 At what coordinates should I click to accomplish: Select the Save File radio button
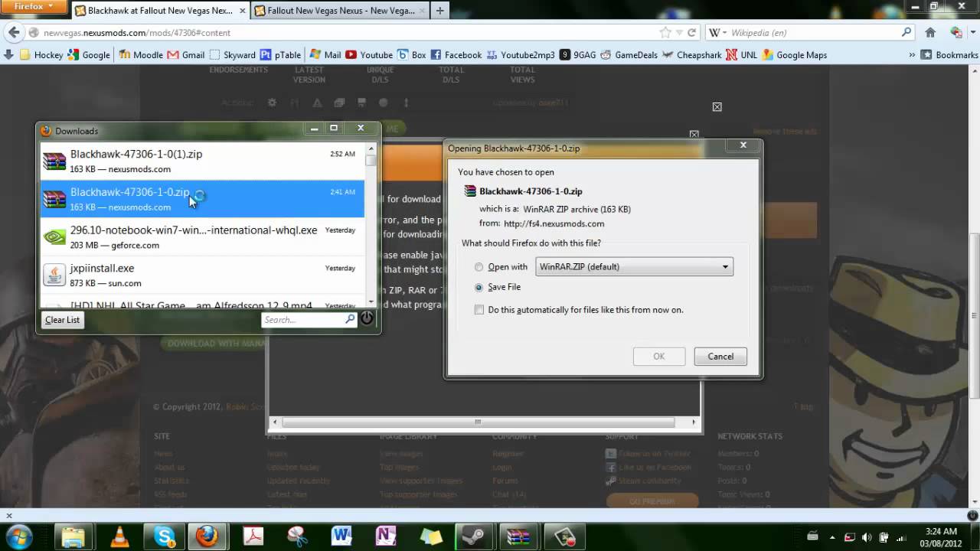click(479, 287)
